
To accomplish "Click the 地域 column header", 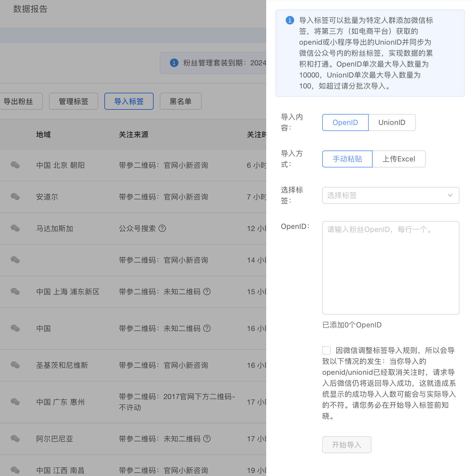I will click(44, 135).
